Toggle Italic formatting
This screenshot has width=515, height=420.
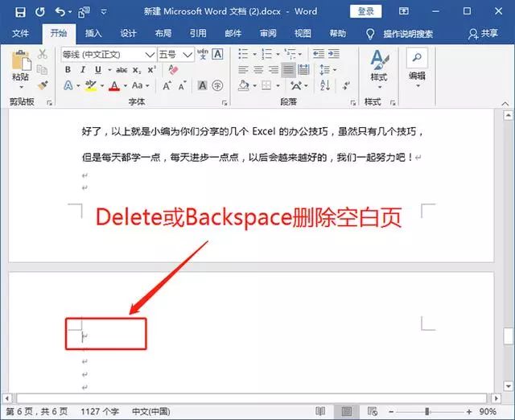tap(83, 70)
